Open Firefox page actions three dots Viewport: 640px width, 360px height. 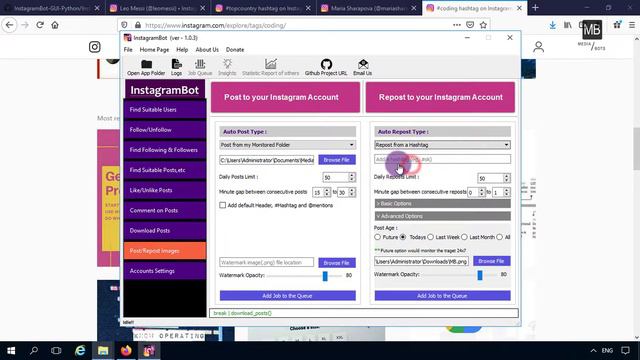(x=457, y=25)
